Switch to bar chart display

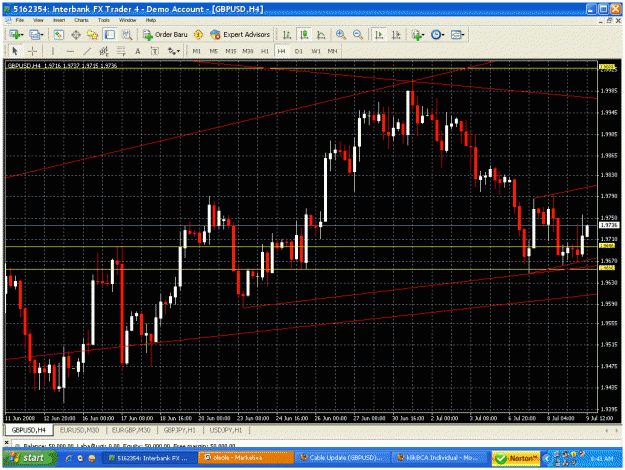click(x=287, y=35)
